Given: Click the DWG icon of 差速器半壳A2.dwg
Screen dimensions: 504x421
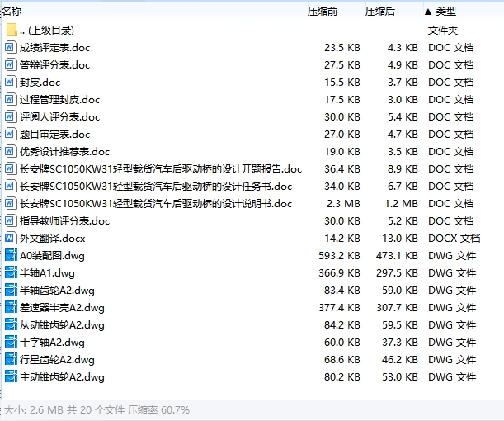Looking at the screenshot, I should [11, 308].
